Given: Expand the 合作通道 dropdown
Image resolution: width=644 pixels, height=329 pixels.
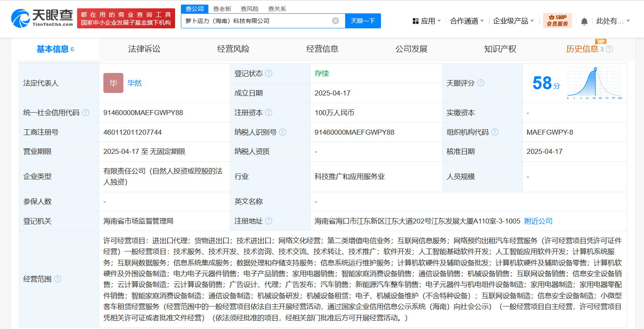Looking at the screenshot, I should pos(467,21).
